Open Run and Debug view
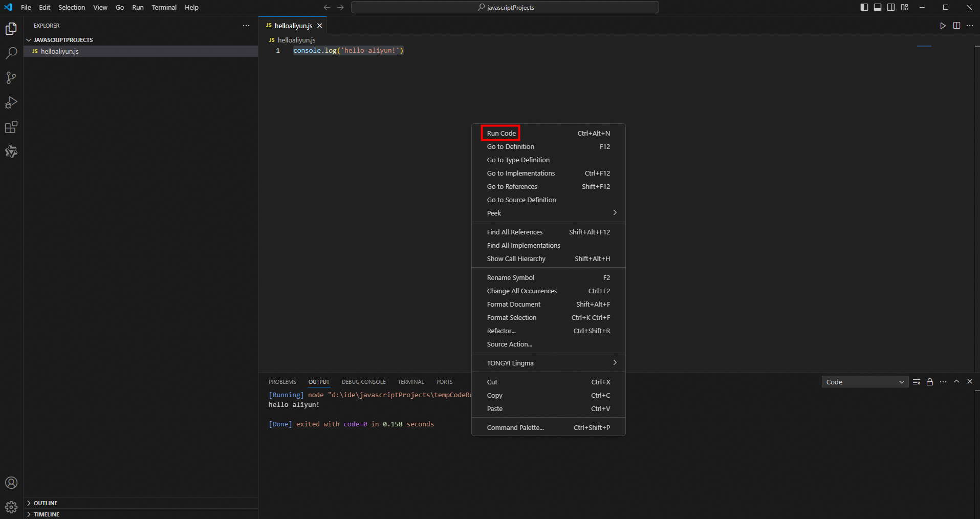This screenshot has height=519, width=980. click(x=11, y=102)
